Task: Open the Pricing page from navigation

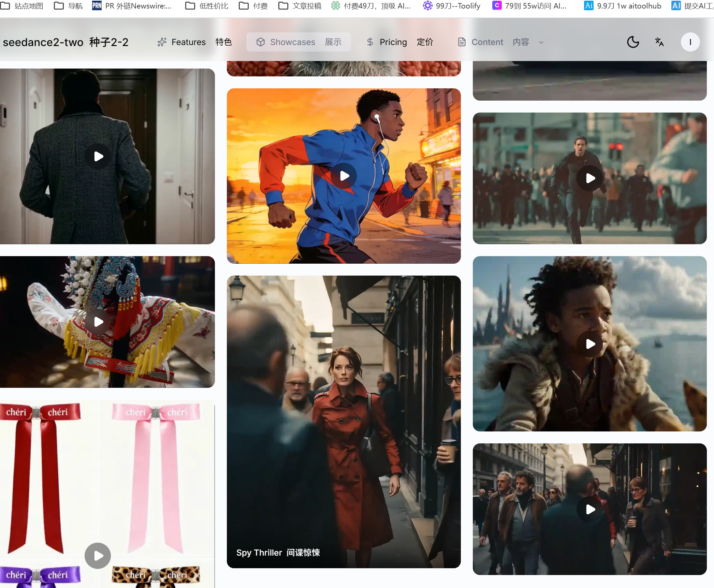Action: click(x=393, y=42)
